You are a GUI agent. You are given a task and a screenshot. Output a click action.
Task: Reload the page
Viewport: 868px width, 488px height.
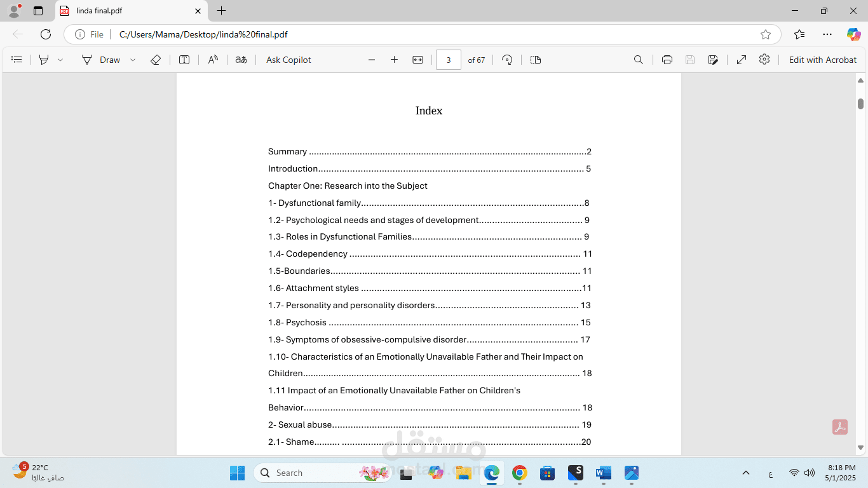(46, 34)
